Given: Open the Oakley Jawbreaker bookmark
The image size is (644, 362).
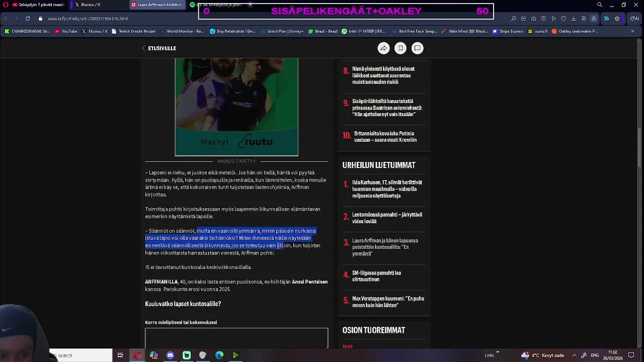Looking at the screenshot, I should click(x=575, y=31).
